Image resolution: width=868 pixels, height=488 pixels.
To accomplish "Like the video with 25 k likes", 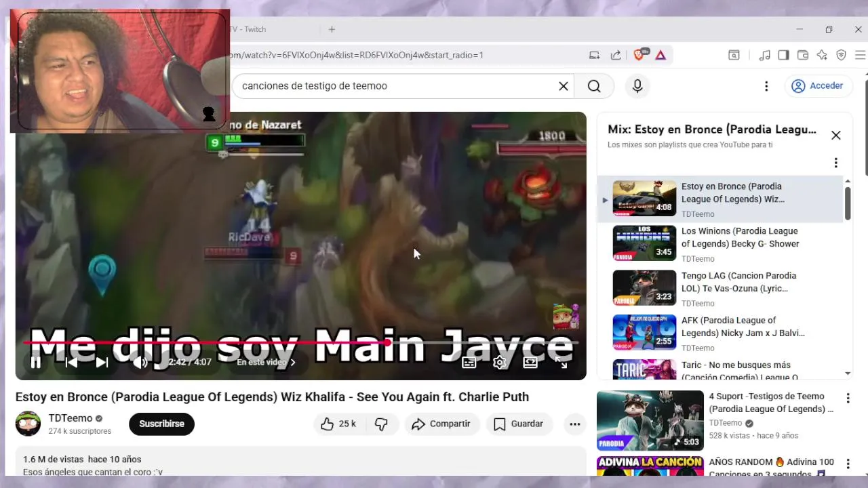I will pos(339,424).
